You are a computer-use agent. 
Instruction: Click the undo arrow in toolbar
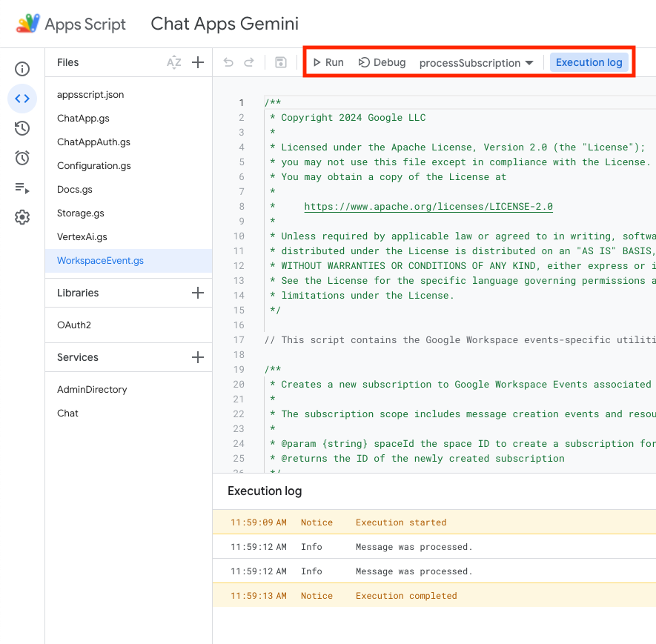(x=228, y=63)
